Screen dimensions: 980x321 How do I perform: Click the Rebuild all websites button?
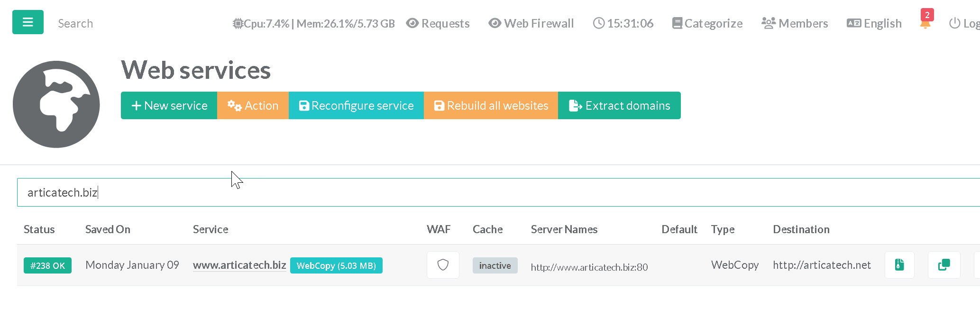tap(491, 105)
